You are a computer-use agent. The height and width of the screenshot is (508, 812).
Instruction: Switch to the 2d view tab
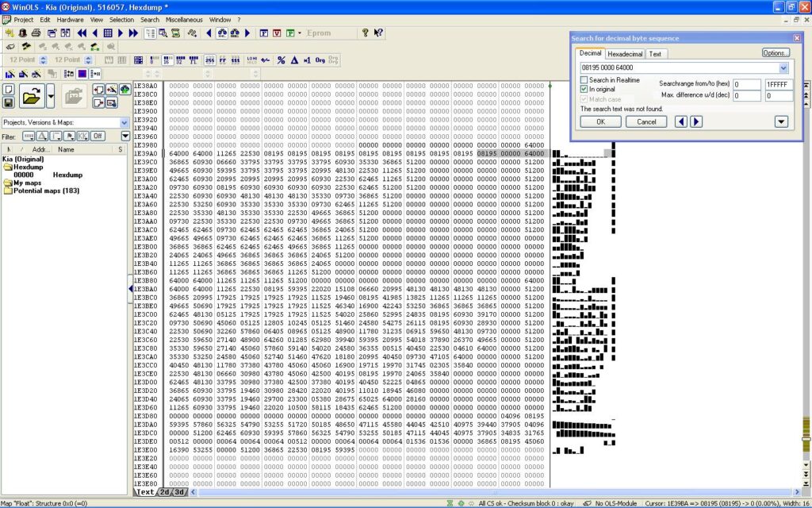[x=165, y=492]
